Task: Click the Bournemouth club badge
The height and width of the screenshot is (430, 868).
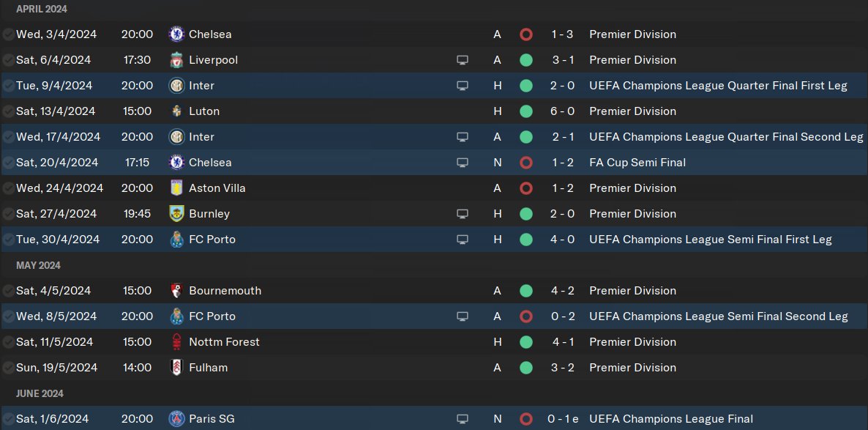Action: [x=176, y=291]
